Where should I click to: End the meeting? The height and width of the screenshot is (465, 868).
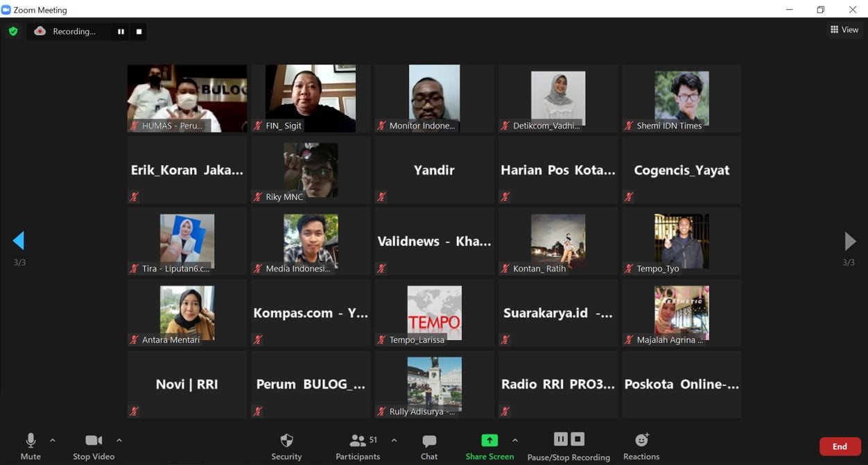click(x=840, y=446)
